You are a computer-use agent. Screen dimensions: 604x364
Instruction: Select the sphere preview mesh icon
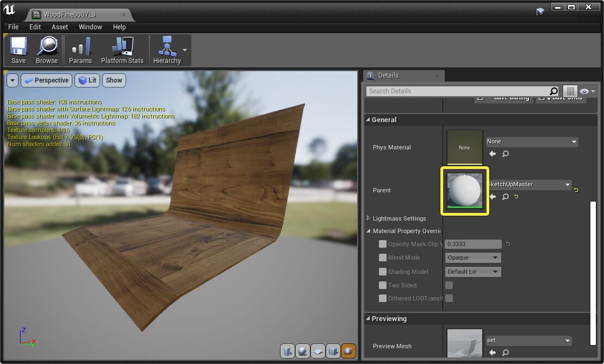tap(302, 351)
